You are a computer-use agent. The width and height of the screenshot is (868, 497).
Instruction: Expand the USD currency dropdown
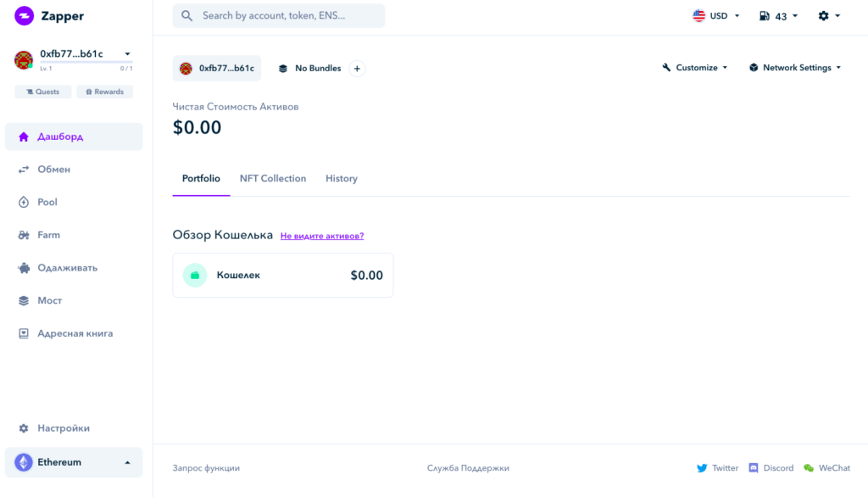(x=716, y=16)
